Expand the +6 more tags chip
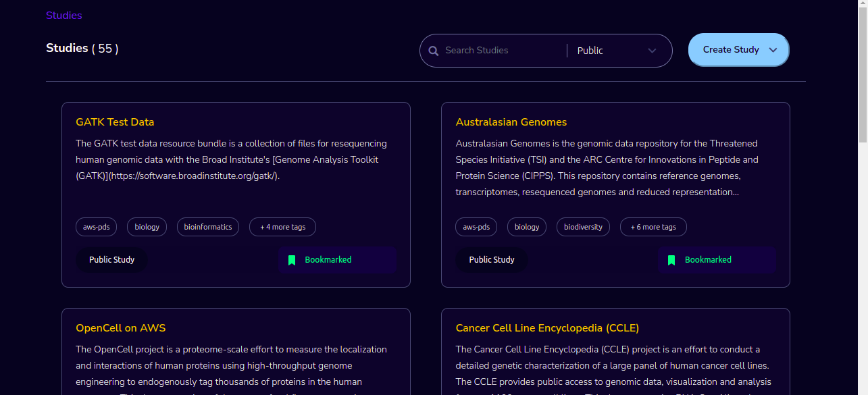 (653, 227)
